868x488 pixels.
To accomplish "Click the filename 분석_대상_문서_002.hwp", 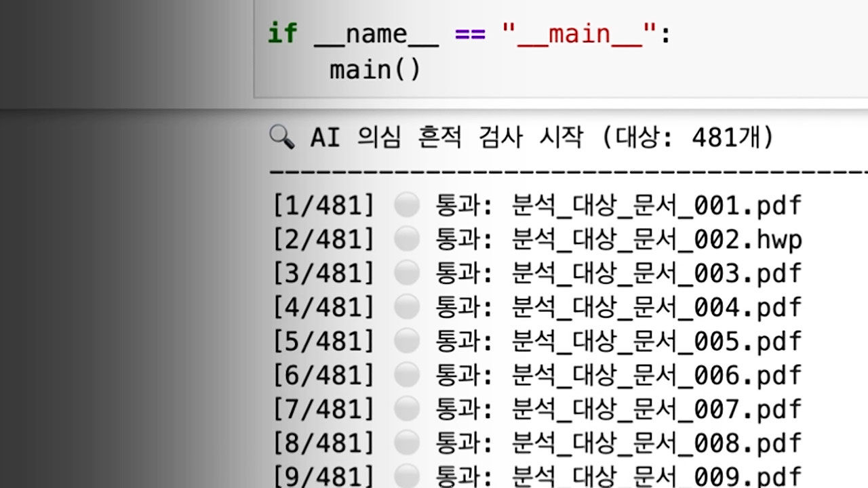I will [x=656, y=239].
